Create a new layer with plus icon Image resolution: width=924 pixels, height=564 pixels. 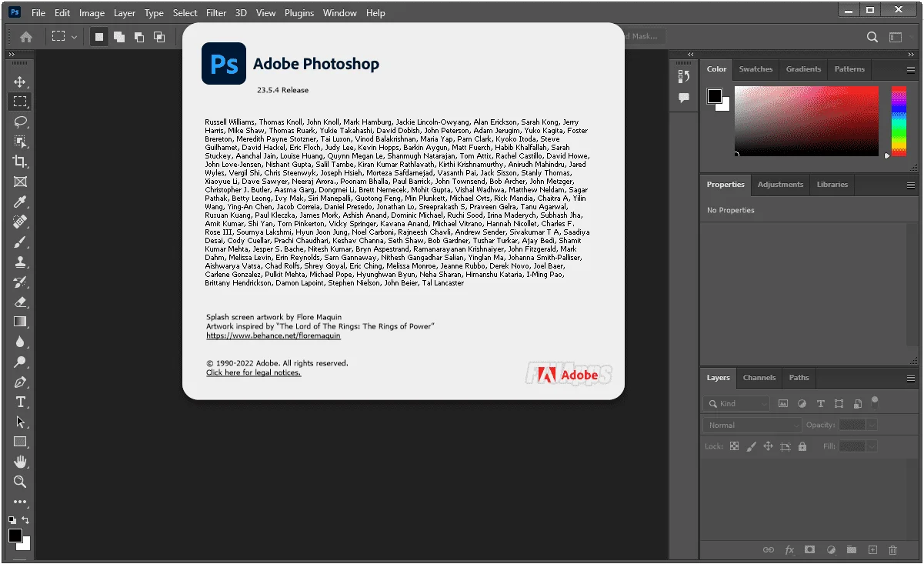872,550
